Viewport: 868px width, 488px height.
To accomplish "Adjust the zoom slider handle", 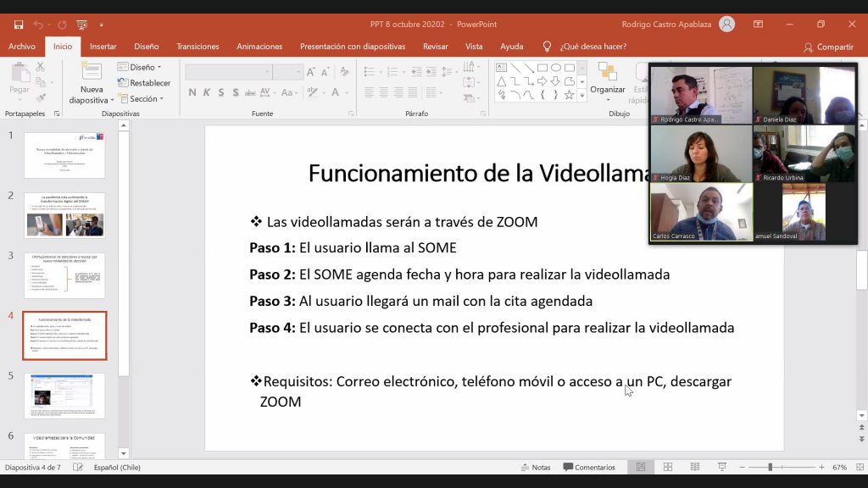I will coord(770,467).
